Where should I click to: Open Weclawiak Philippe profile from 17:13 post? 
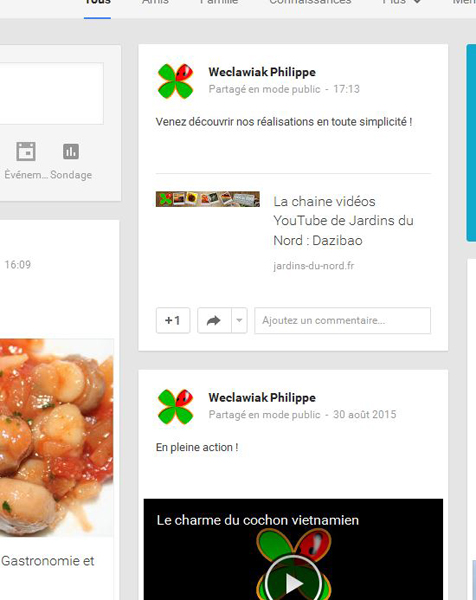tap(262, 72)
